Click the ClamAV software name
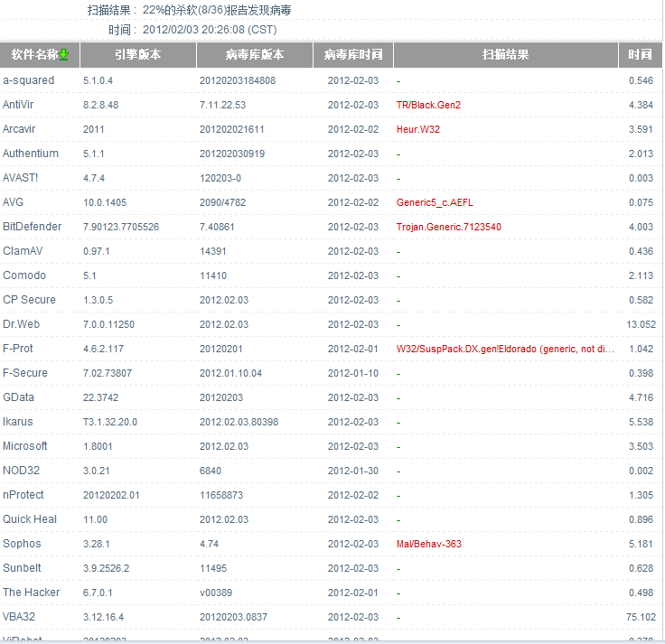Viewport: 665px width, 644px height. tap(23, 251)
